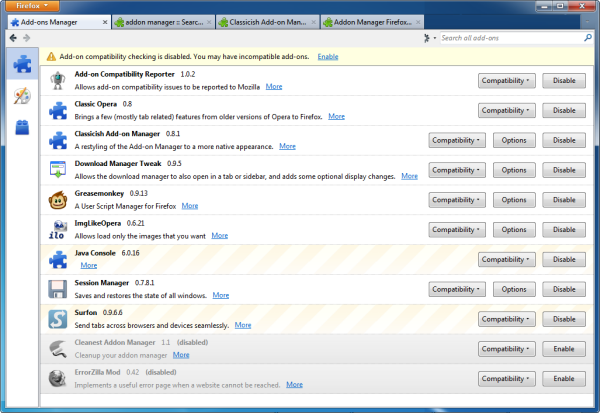The width and height of the screenshot is (600, 413).
Task: Enable the ErrorZilla Mod extension
Action: (564, 379)
